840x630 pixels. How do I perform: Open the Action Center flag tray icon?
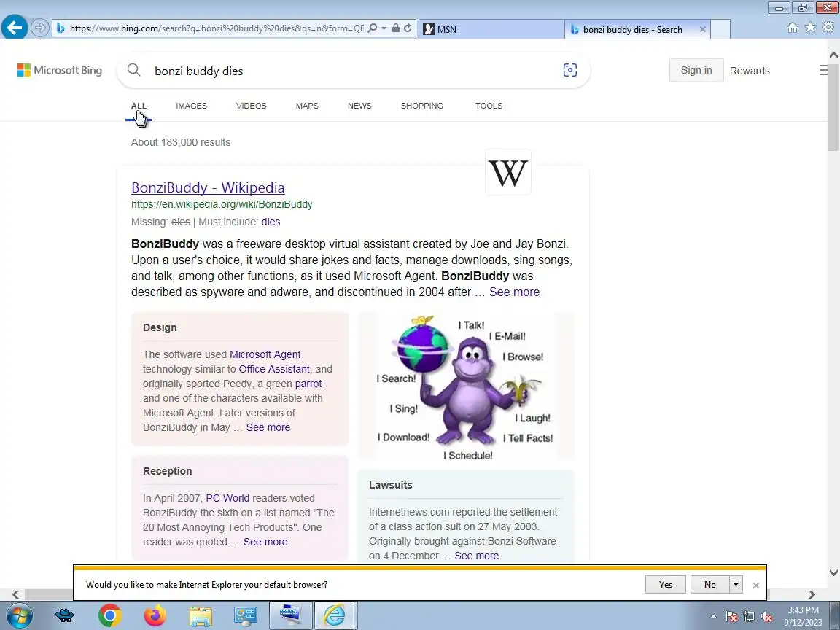pos(731,617)
